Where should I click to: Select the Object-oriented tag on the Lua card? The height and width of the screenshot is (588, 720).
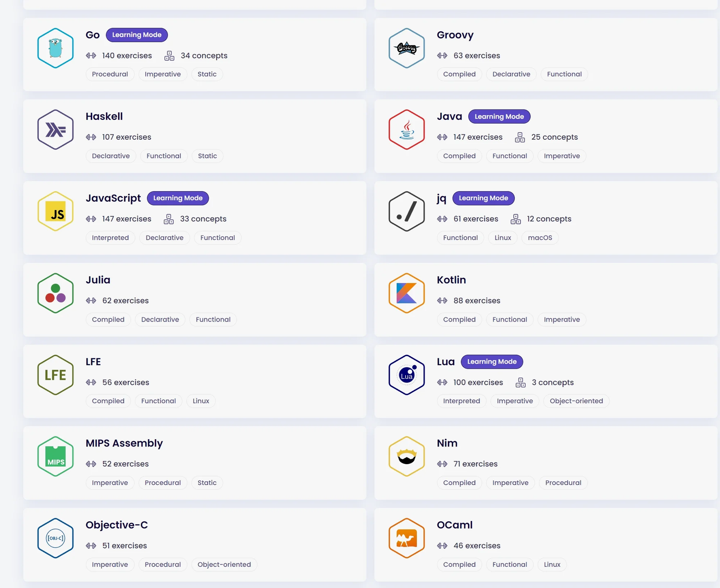click(x=576, y=401)
